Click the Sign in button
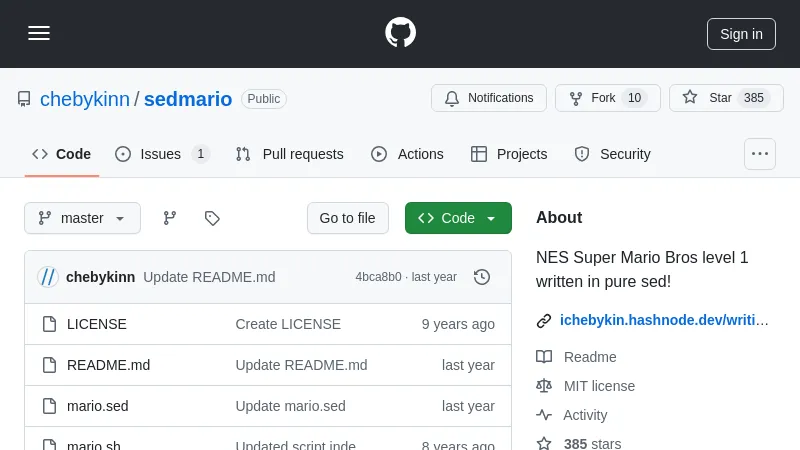Viewport: 800px width, 450px height. click(741, 34)
